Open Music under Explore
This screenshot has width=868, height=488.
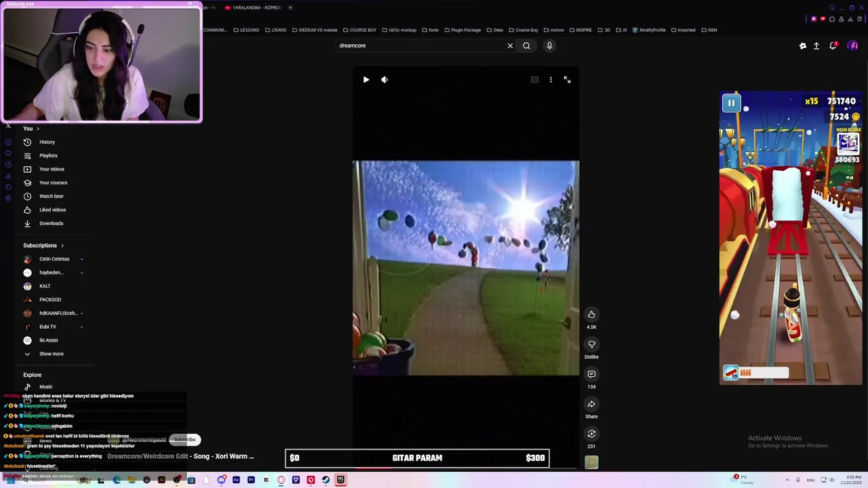[x=45, y=386]
